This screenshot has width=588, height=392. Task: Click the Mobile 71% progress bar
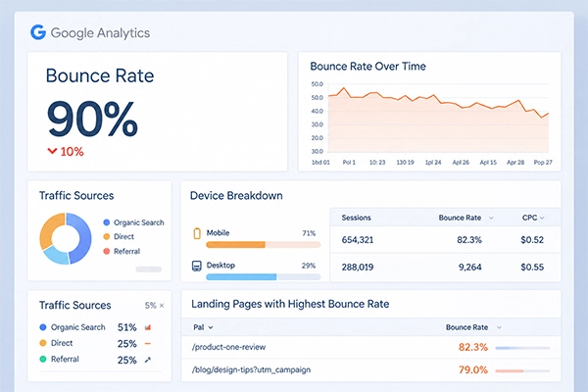tap(264, 245)
